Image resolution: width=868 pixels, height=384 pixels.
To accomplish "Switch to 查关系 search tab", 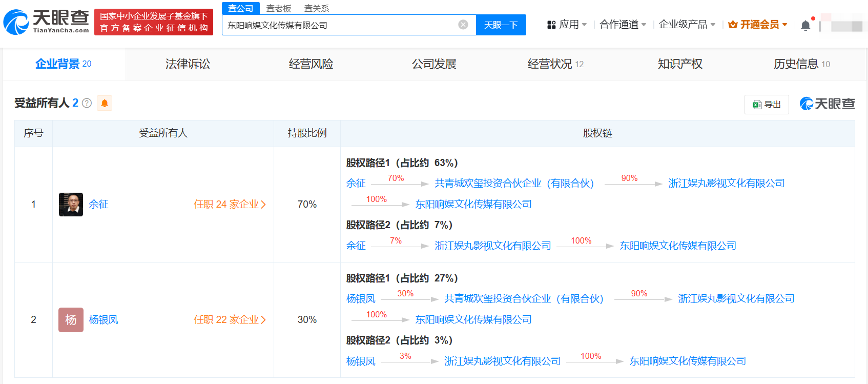I will 317,8.
